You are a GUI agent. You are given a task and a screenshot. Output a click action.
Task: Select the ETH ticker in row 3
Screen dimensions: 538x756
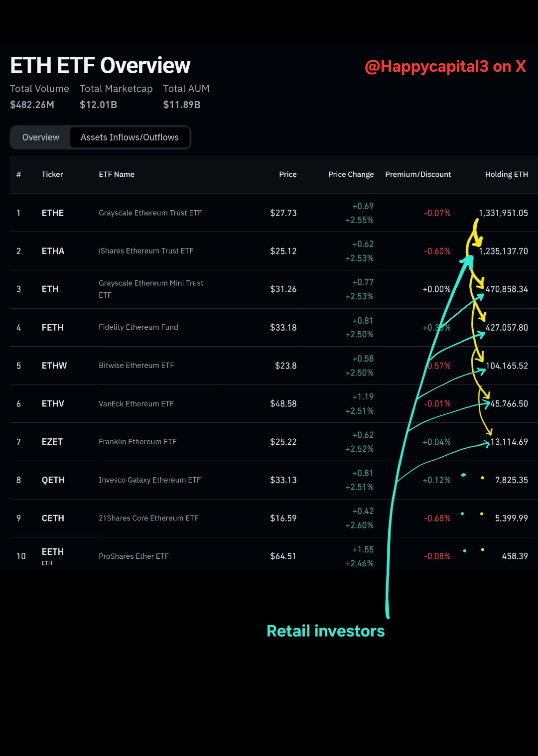click(50, 289)
